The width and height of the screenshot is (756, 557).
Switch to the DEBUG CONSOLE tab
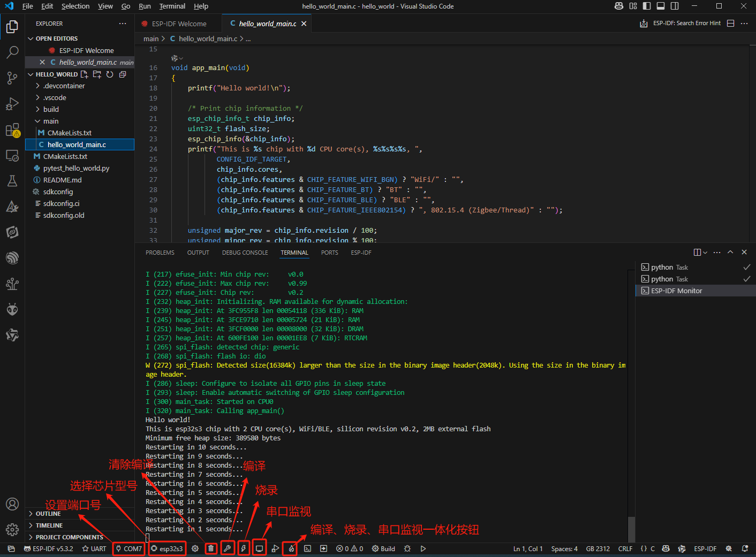[x=245, y=253]
